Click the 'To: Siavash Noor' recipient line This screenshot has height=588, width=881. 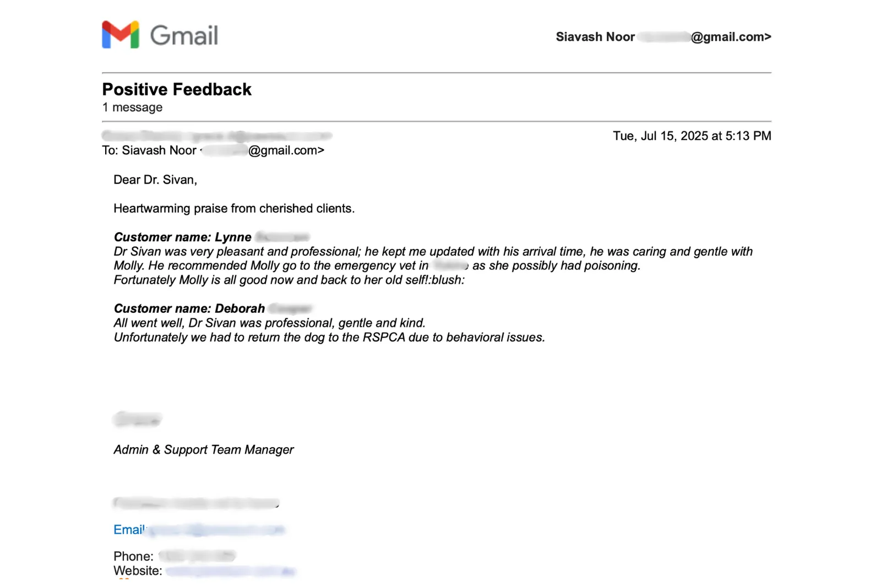click(x=213, y=150)
